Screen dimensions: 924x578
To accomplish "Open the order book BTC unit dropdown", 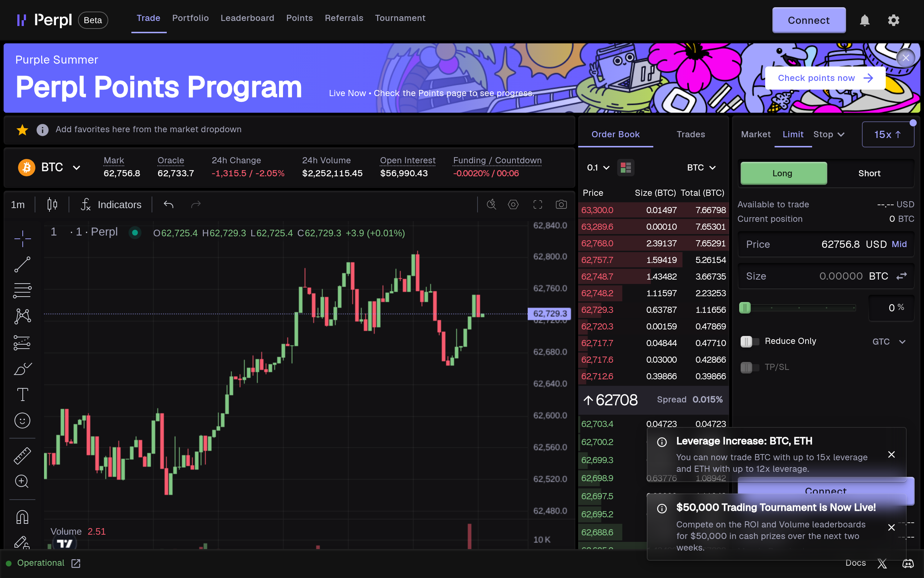I will pyautogui.click(x=701, y=167).
